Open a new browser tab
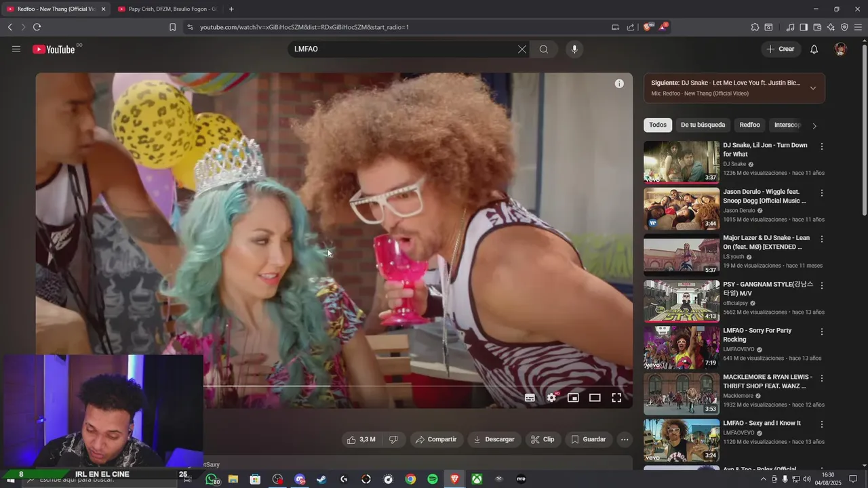The width and height of the screenshot is (868, 488). (231, 9)
